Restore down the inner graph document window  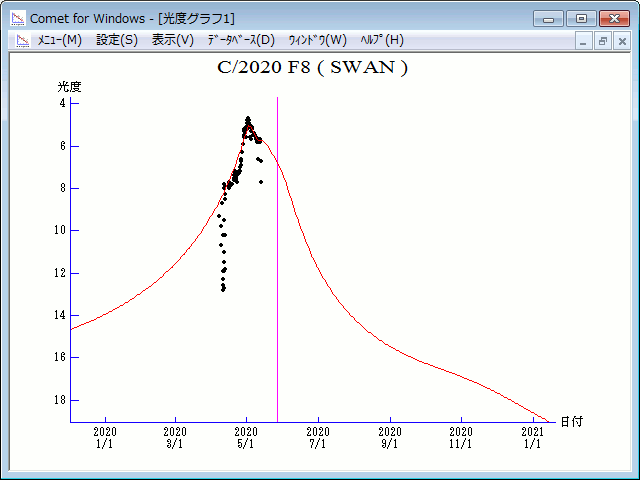[603, 41]
